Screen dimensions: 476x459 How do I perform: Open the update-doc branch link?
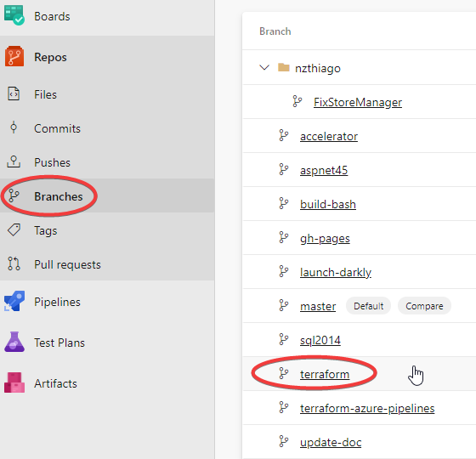tap(331, 442)
